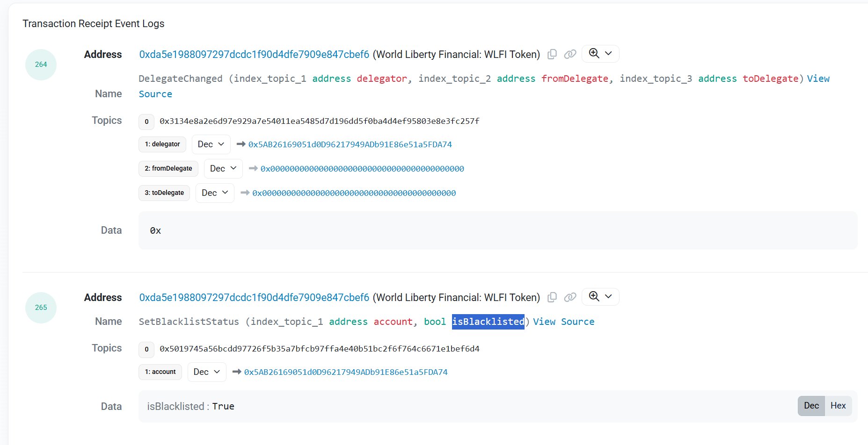Click permalink chain icon for log 264
The height and width of the screenshot is (445, 868).
point(570,54)
